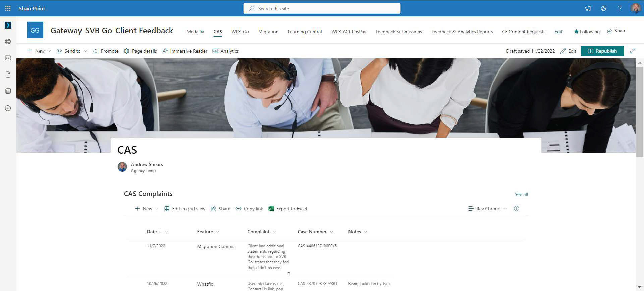Open CE Content Requests tab
Screen dimensions: 644x291
pos(524,32)
